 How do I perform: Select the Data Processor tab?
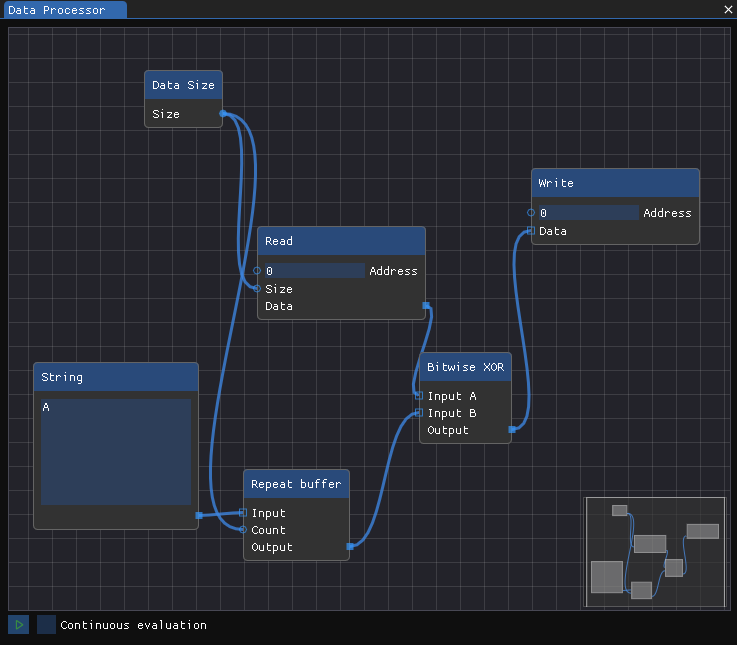(65, 10)
